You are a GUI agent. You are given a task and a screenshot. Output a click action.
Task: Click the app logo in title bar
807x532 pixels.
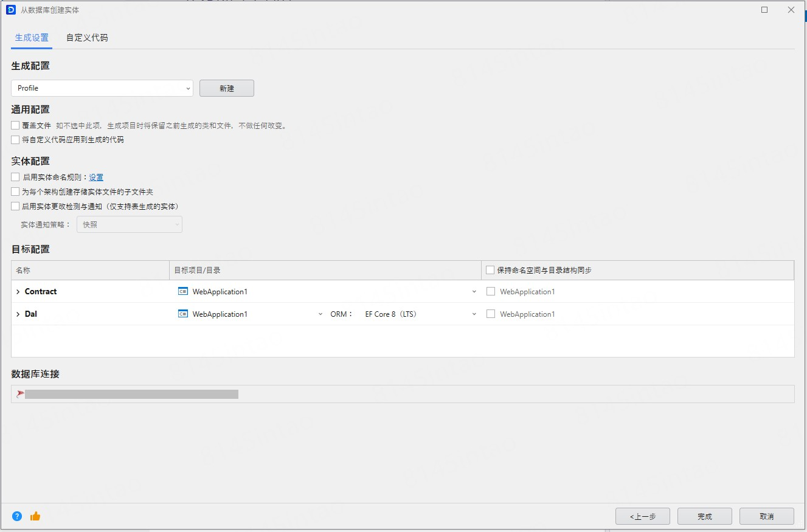[x=10, y=10]
